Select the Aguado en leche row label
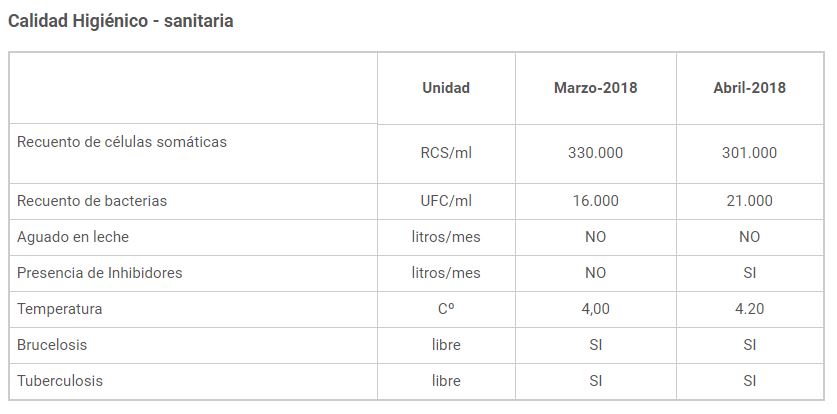The height and width of the screenshot is (414, 837). [x=73, y=237]
